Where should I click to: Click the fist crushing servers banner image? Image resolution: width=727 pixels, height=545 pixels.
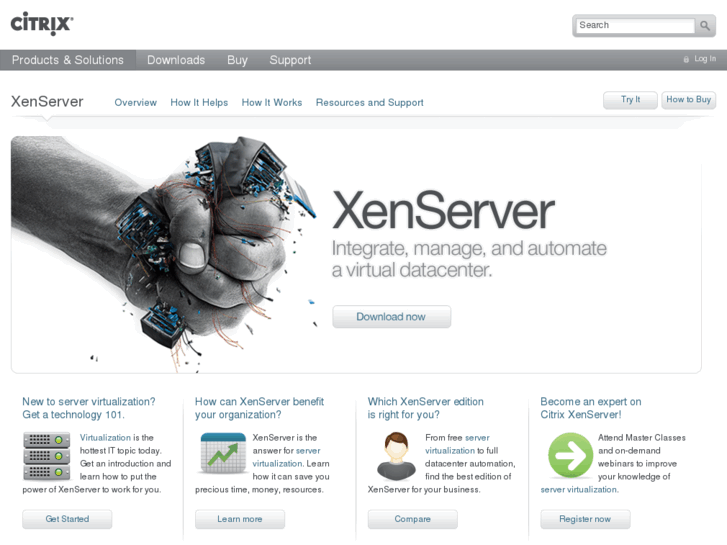[x=165, y=254]
